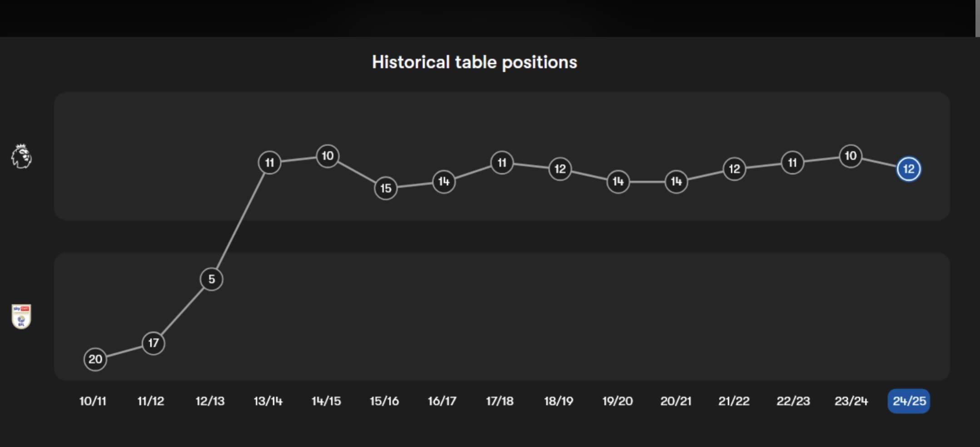Click the position 17 marker for 11/12
This screenshot has height=447, width=980.
pos(153,343)
